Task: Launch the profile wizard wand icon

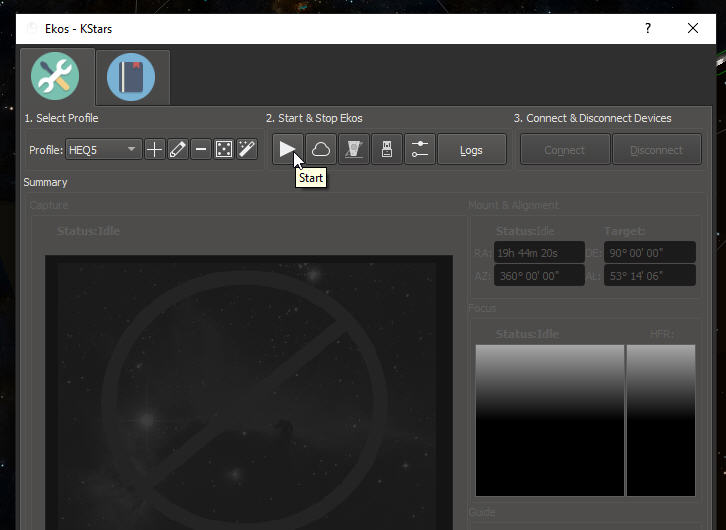Action: point(247,150)
